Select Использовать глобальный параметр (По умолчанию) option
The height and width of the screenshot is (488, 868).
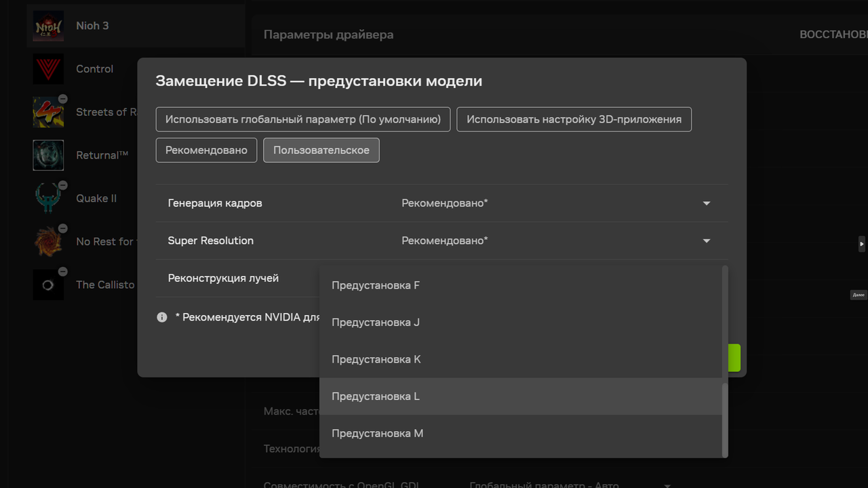click(303, 119)
